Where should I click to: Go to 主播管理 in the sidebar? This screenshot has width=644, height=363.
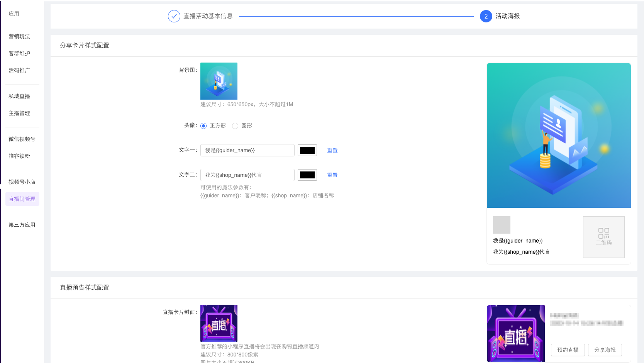[x=19, y=113]
